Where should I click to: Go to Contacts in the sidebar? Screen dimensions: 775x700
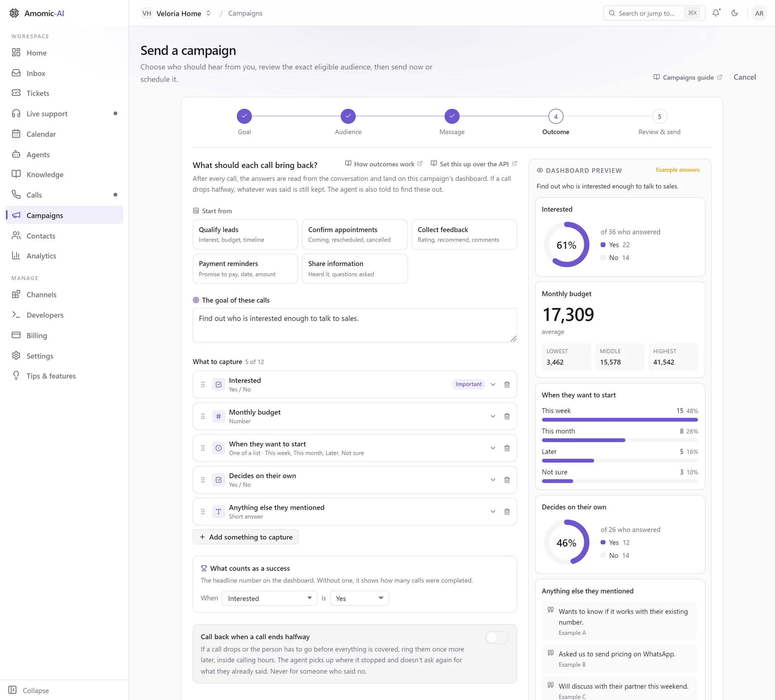pyautogui.click(x=65, y=236)
